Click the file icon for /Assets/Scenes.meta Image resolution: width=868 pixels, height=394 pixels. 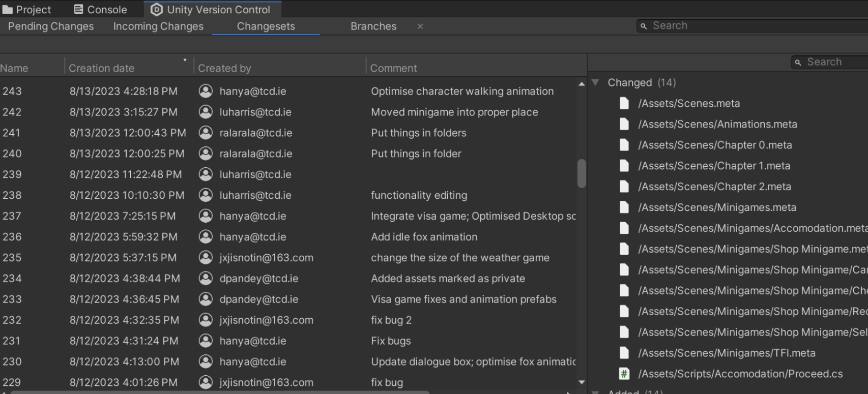[x=624, y=103]
